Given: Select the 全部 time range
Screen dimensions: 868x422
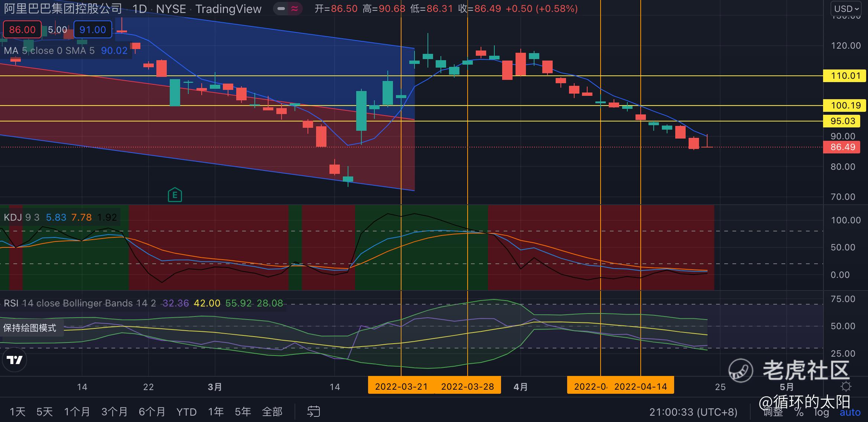Looking at the screenshot, I should 272,412.
